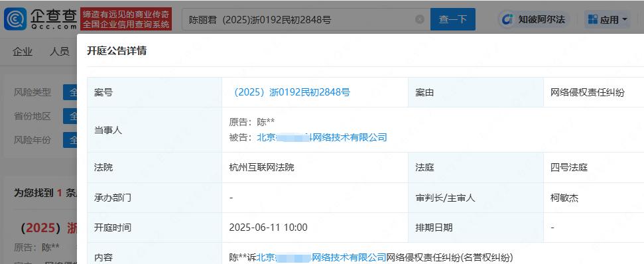644x264 pixels.
Task: Select the 四号法庭 value
Action: 569,167
